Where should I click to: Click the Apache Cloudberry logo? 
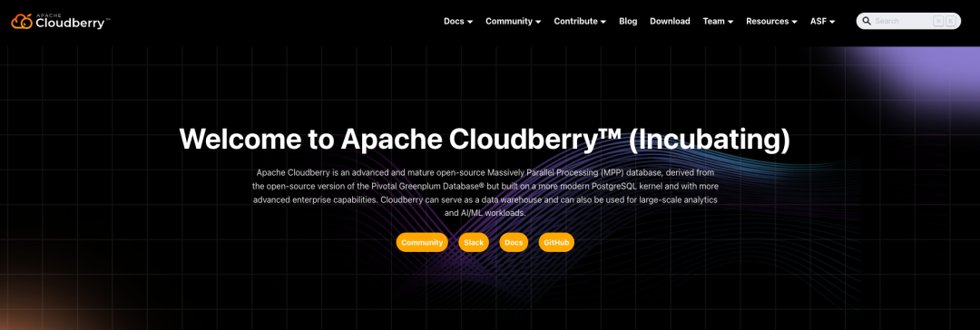[61, 21]
